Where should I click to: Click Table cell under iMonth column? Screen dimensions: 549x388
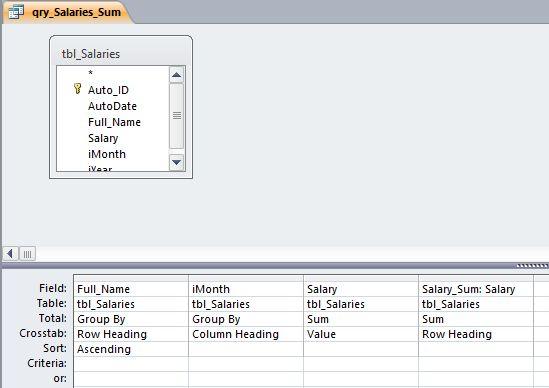[246, 304]
